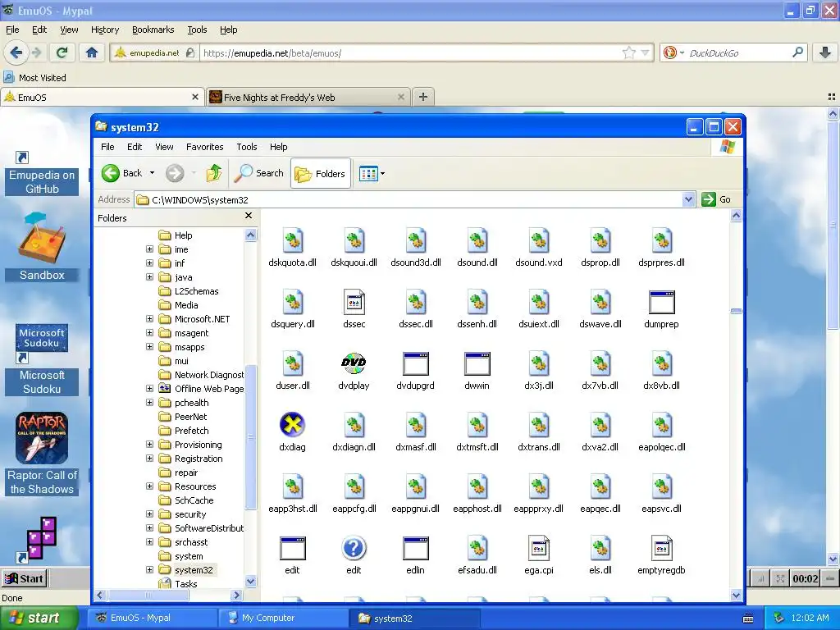The width and height of the screenshot is (840, 630).
Task: Click the Search magnifier toolbar button
Action: [x=260, y=173]
